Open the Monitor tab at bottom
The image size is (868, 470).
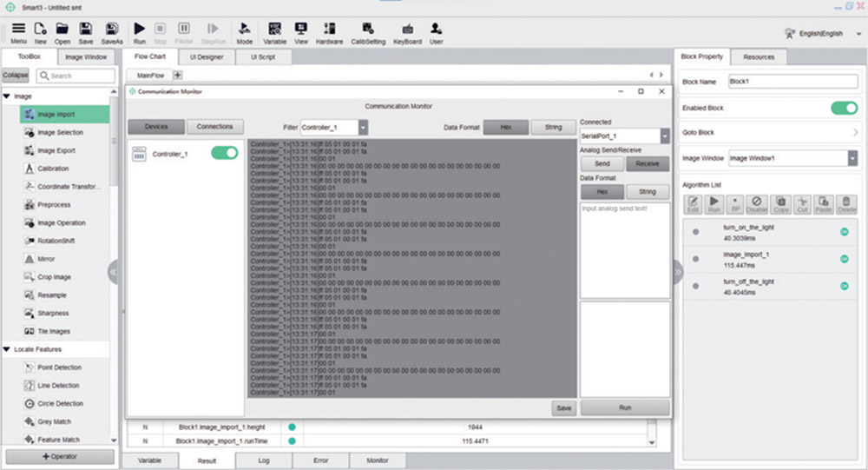click(x=378, y=460)
